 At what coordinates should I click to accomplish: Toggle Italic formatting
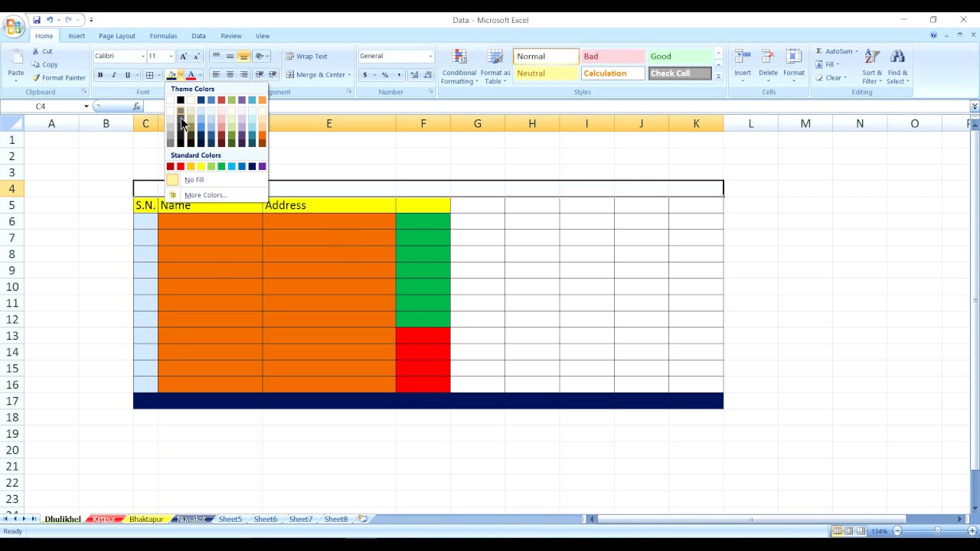click(113, 75)
